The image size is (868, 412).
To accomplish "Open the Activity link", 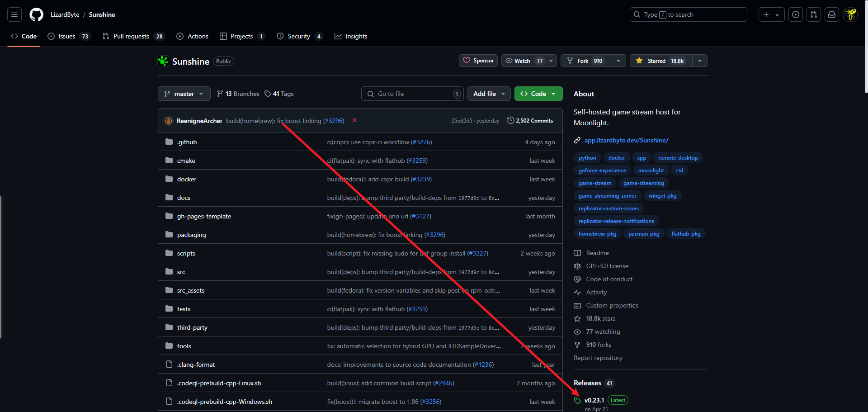I will [x=590, y=292].
